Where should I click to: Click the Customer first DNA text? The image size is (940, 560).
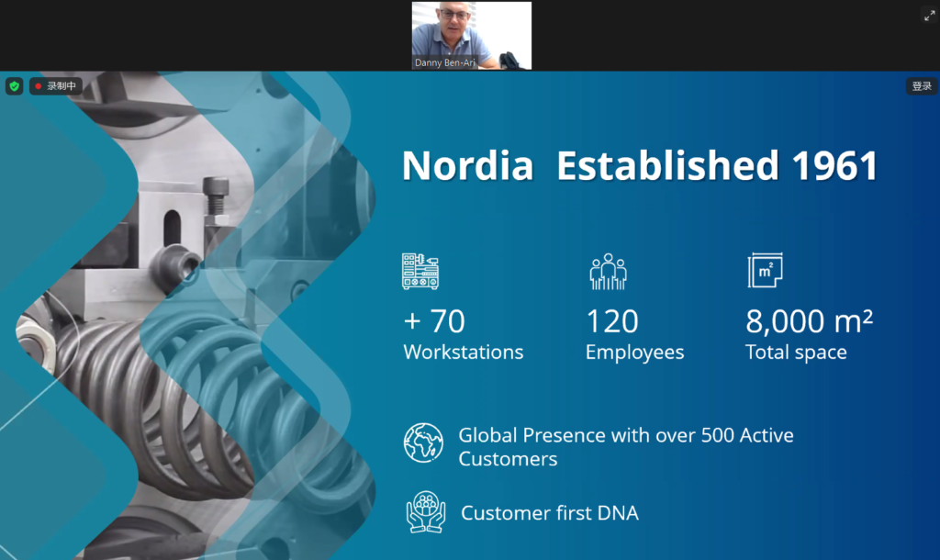tap(549, 513)
